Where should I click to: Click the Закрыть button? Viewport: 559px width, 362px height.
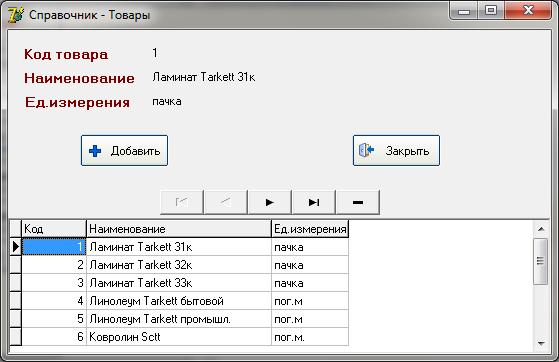[x=396, y=151]
